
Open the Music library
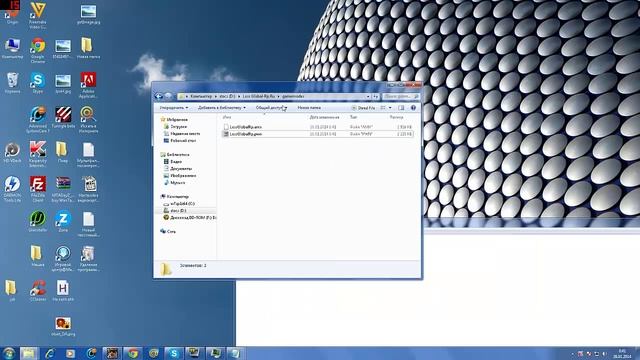coord(174,182)
